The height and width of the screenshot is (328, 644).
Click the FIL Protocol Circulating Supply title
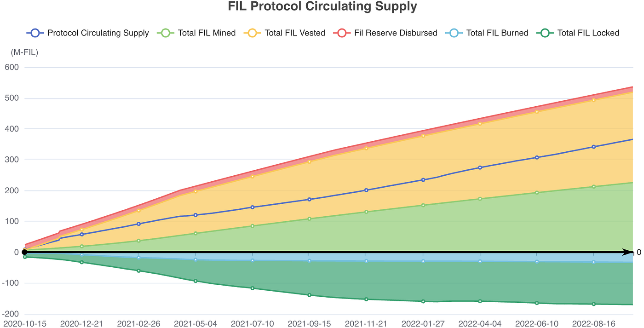(322, 7)
